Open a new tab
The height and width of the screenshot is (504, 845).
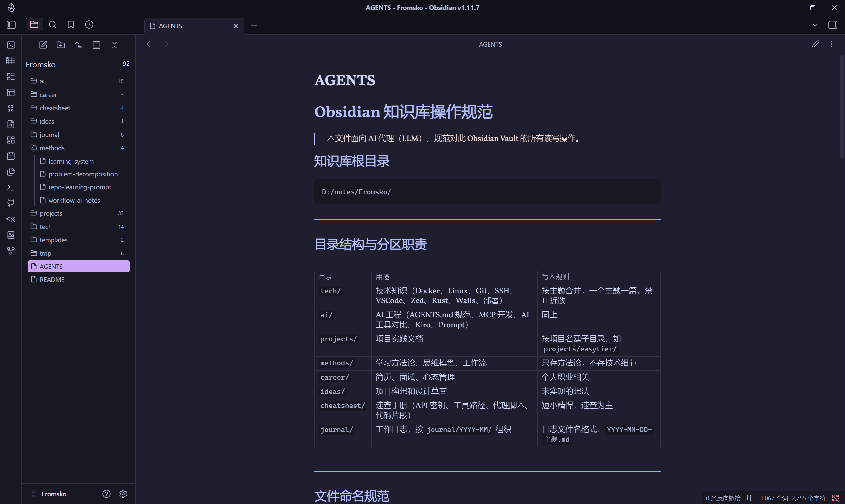(x=254, y=25)
